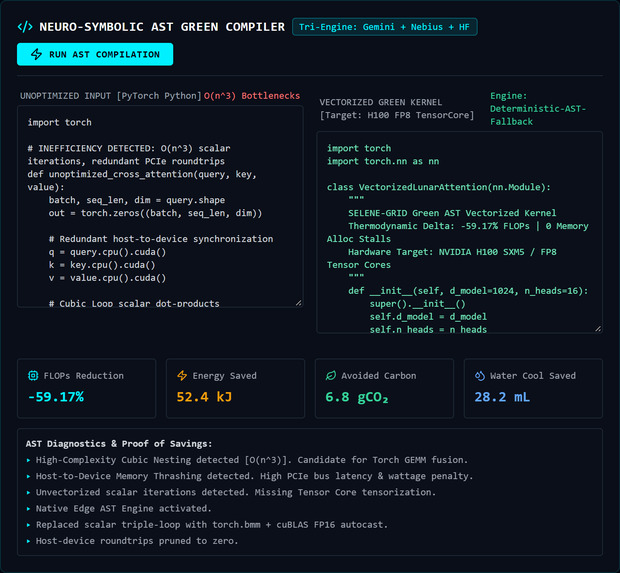Click the class VectorizedLunarAttention line
The image size is (620, 573).
point(439,187)
